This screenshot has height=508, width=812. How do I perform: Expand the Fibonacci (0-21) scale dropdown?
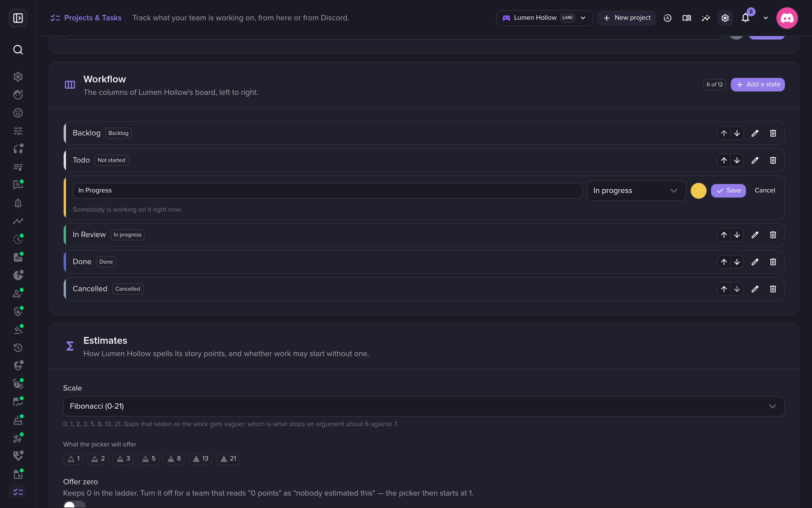424,406
